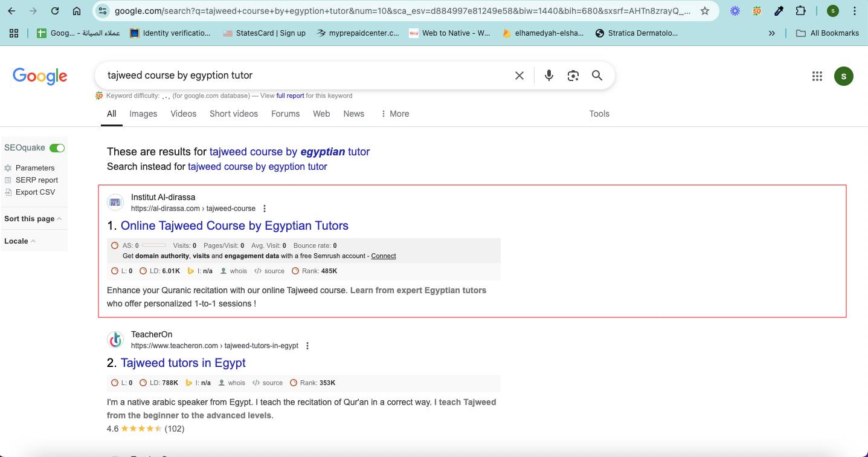The width and height of the screenshot is (868, 457).
Task: Click the Semrush Connect link
Action: (384, 256)
